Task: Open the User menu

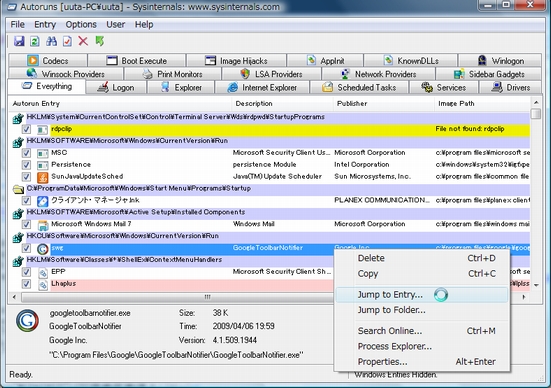Action: point(116,24)
